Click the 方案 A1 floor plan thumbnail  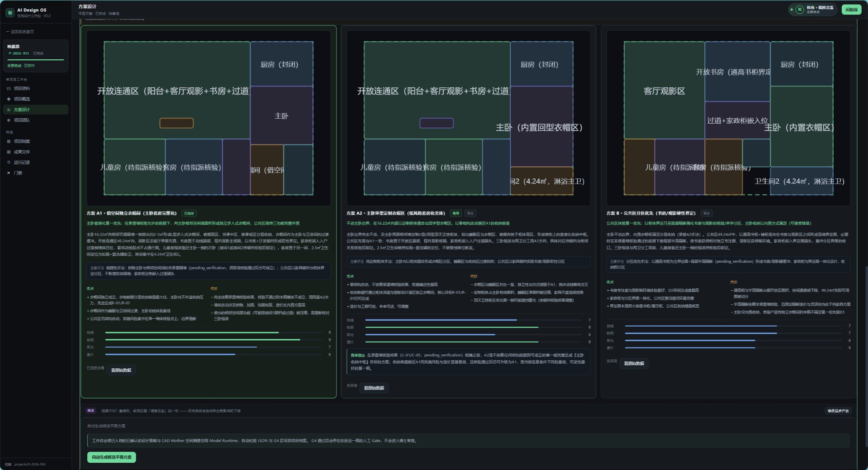(209, 118)
